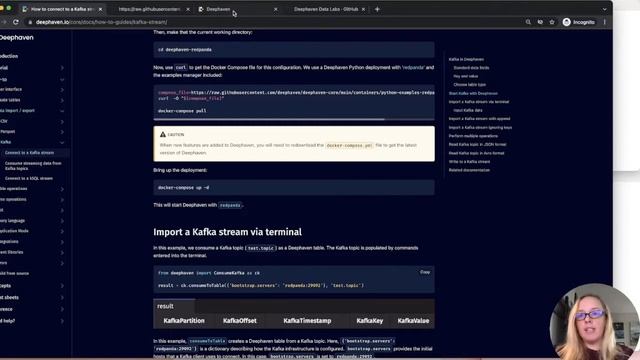Click the code block horizontal scrollbar under docker-compose pull
This screenshot has height=360, width=640.
click(269, 119)
